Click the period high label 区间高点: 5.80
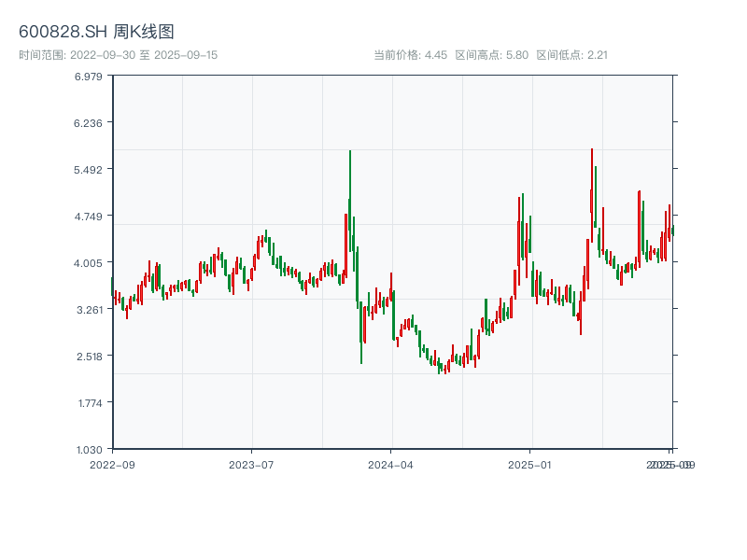Screen dimensions: 747x560 tap(492, 55)
